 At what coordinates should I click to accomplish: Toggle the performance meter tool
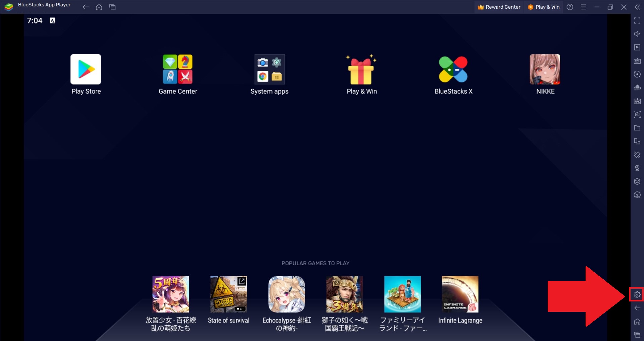coord(637,194)
